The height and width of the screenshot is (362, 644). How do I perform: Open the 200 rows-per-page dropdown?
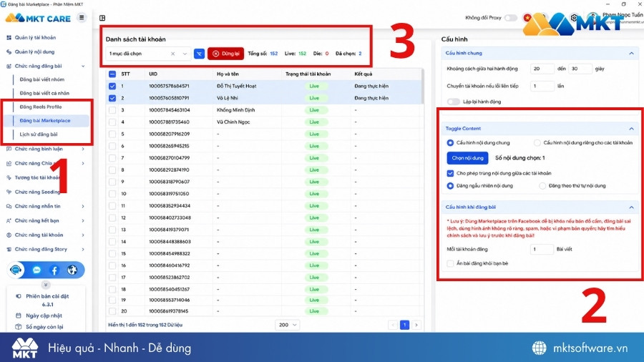pyautogui.click(x=288, y=325)
